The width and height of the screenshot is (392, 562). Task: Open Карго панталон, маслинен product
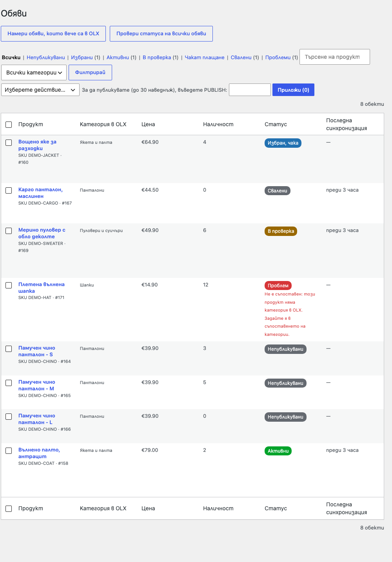[x=40, y=193]
